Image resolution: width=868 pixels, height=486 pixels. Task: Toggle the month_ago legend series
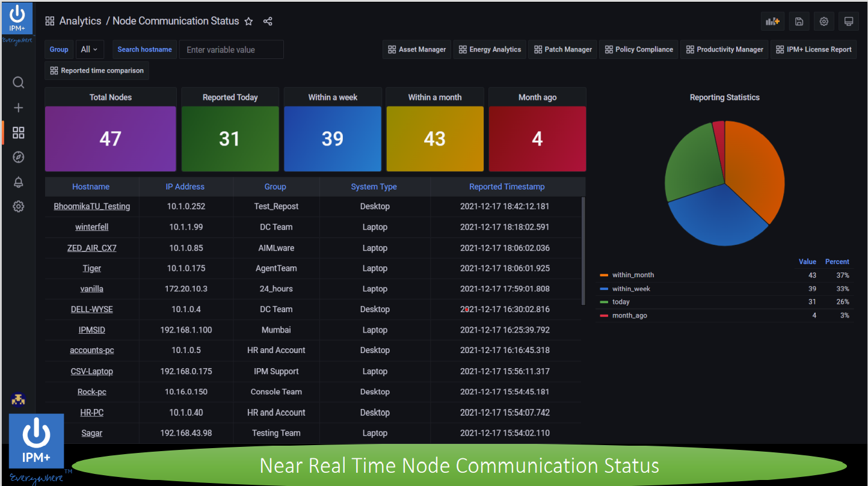[629, 316]
